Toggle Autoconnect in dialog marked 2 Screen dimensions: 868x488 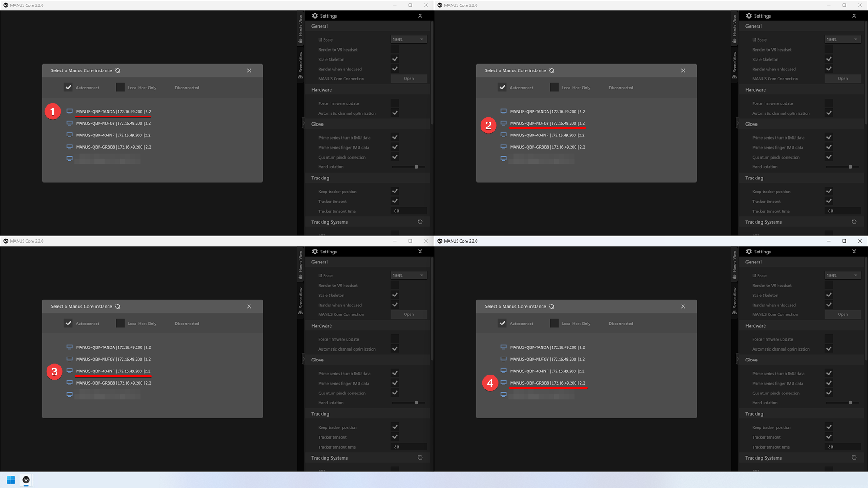(502, 87)
